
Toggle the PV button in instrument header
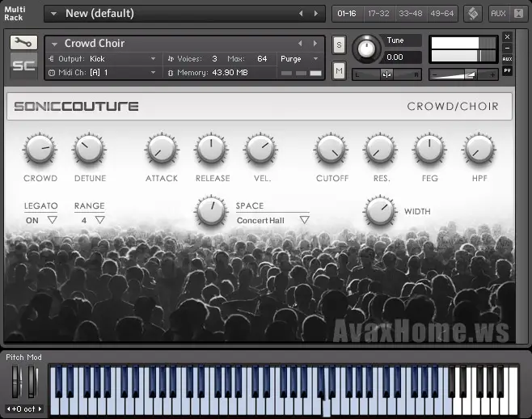tap(507, 70)
